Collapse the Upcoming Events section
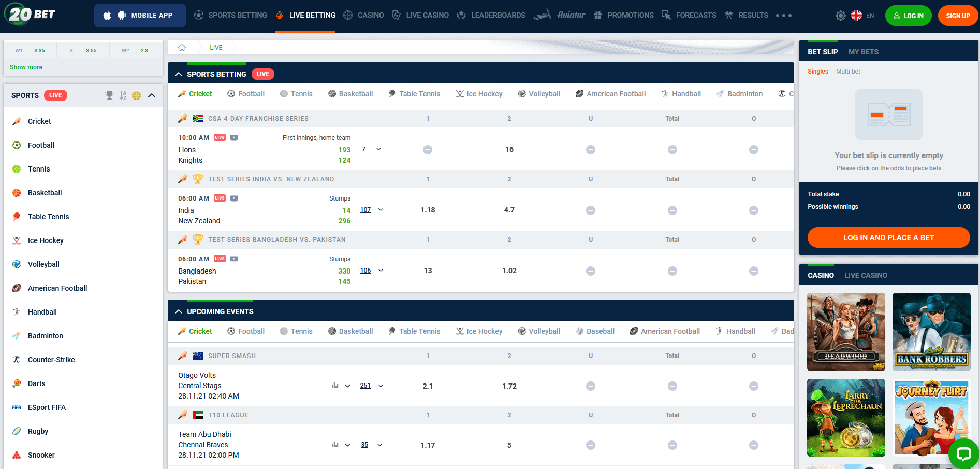Screen dimensions: 980x469 [x=179, y=311]
